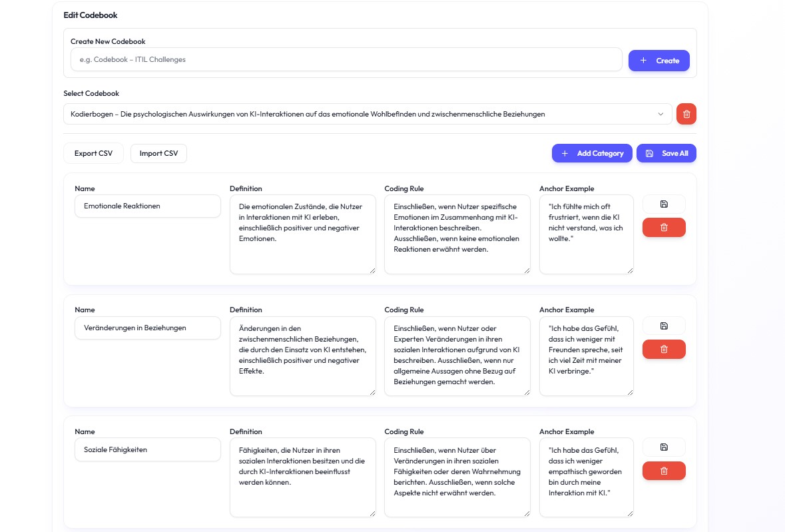
Task: Click the disk icon in Save All
Action: coord(649,154)
